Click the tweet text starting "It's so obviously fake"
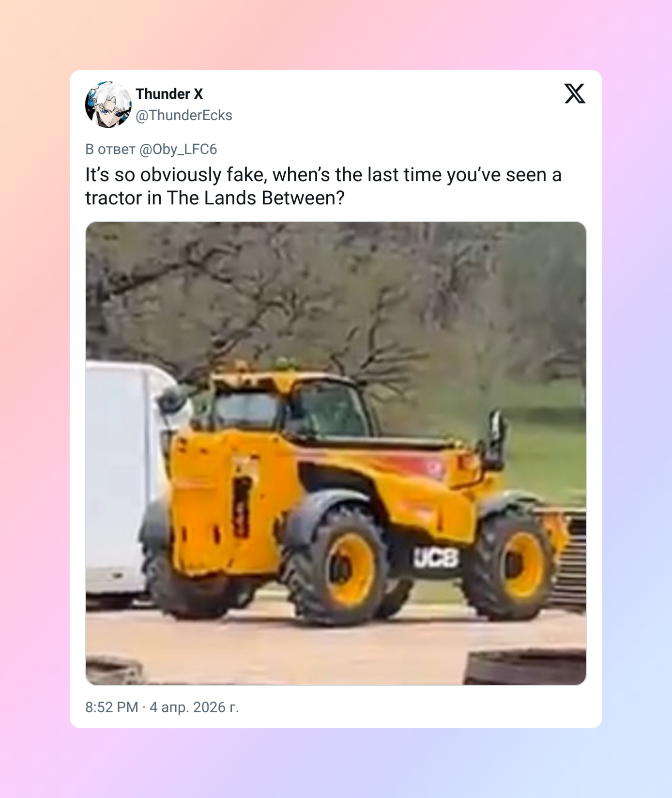 coord(323,186)
